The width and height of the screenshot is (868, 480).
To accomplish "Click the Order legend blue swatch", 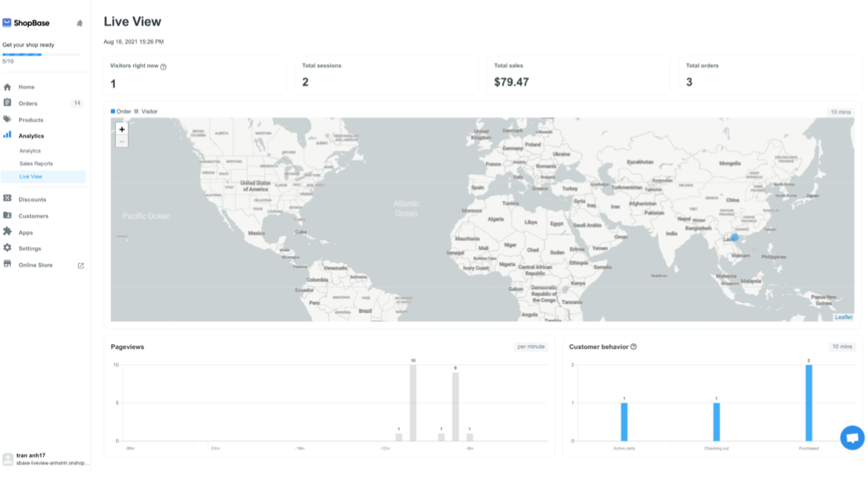I will (x=113, y=111).
